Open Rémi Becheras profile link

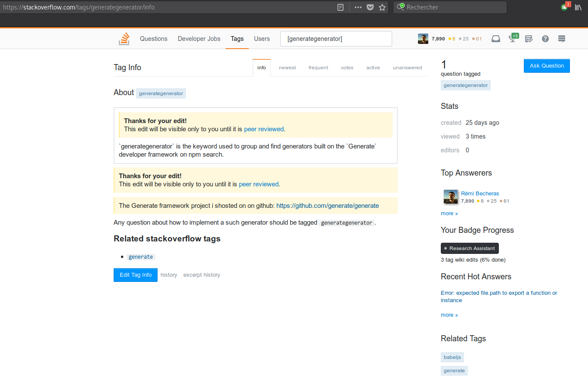(x=480, y=194)
